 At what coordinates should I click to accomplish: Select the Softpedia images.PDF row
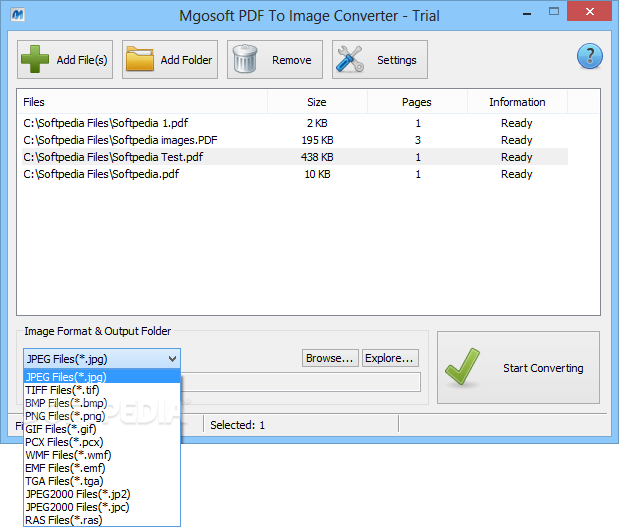pos(294,140)
